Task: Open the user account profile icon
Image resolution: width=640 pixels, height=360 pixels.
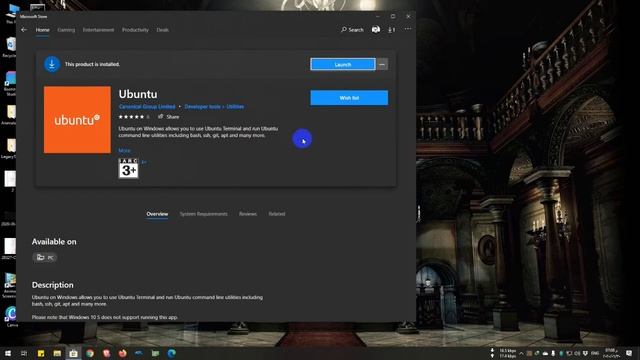Action: coord(376,29)
